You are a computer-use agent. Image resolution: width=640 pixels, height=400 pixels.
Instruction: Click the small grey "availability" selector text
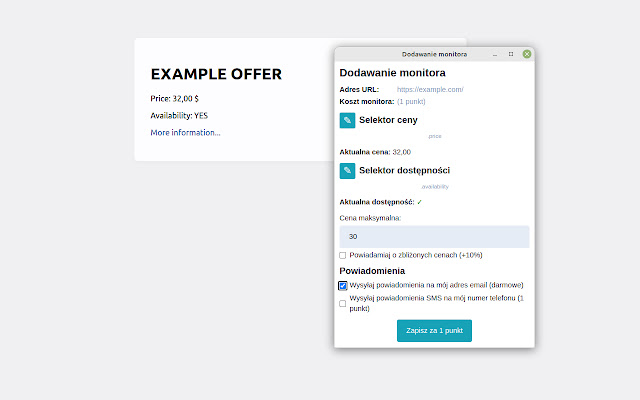[434, 187]
